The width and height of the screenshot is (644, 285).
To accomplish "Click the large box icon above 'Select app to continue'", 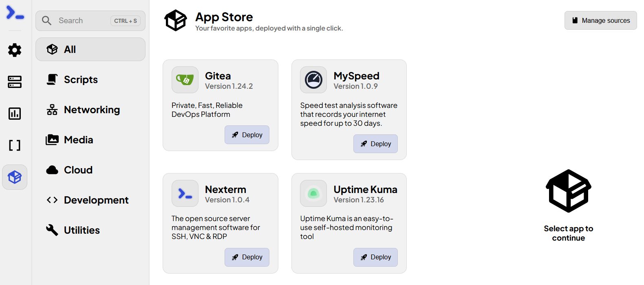I will point(569,191).
